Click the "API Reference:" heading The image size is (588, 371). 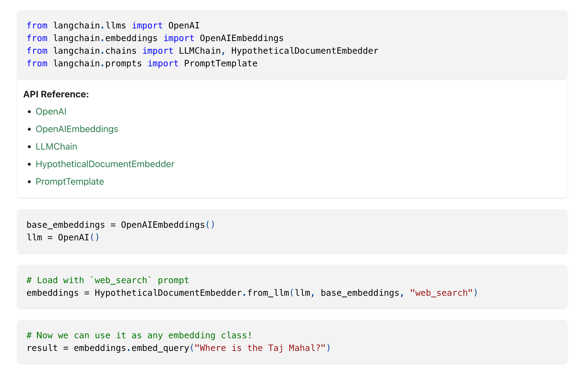pos(56,94)
